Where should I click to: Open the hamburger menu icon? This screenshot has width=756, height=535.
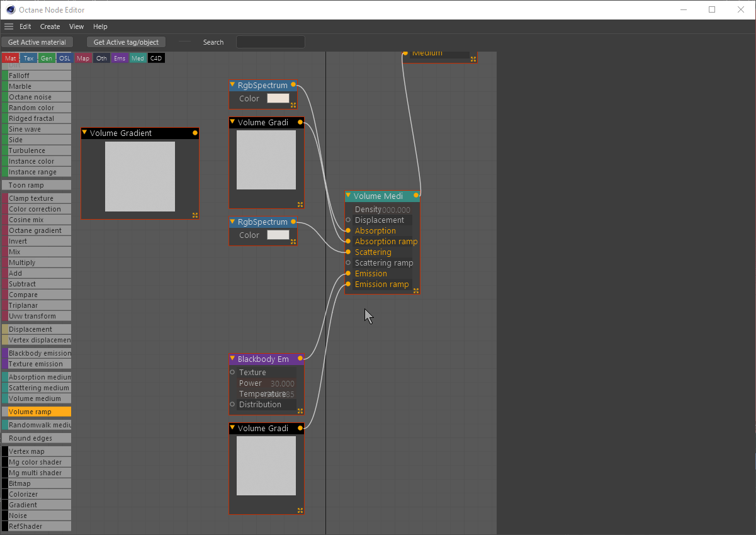[x=9, y=26]
